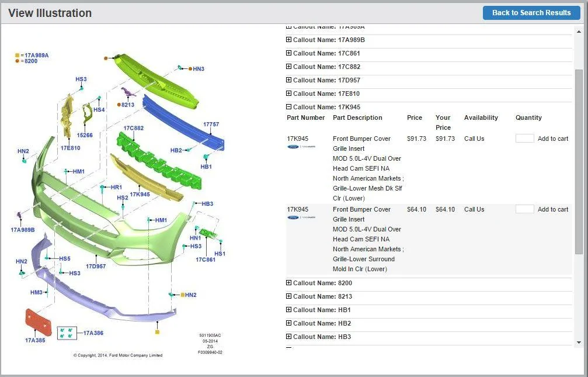Select the 17E810 yellow bracket part
The width and height of the screenshot is (588, 377).
point(67,117)
